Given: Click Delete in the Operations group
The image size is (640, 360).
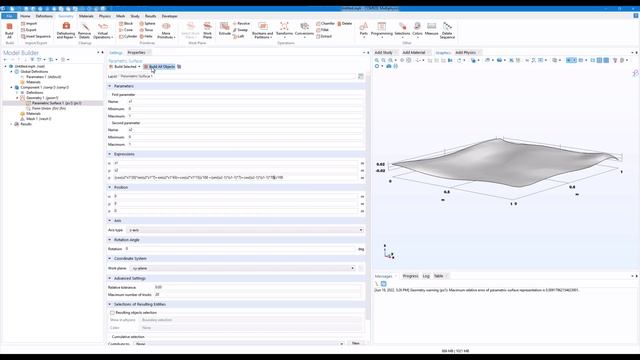Looking at the screenshot, I should 345,24.
